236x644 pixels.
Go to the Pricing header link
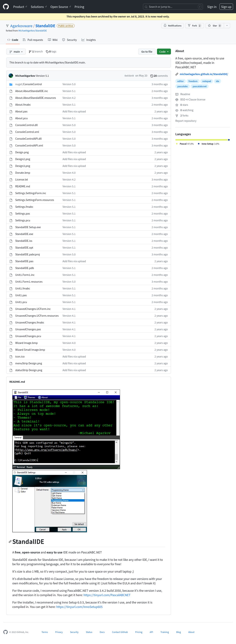coord(79,7)
